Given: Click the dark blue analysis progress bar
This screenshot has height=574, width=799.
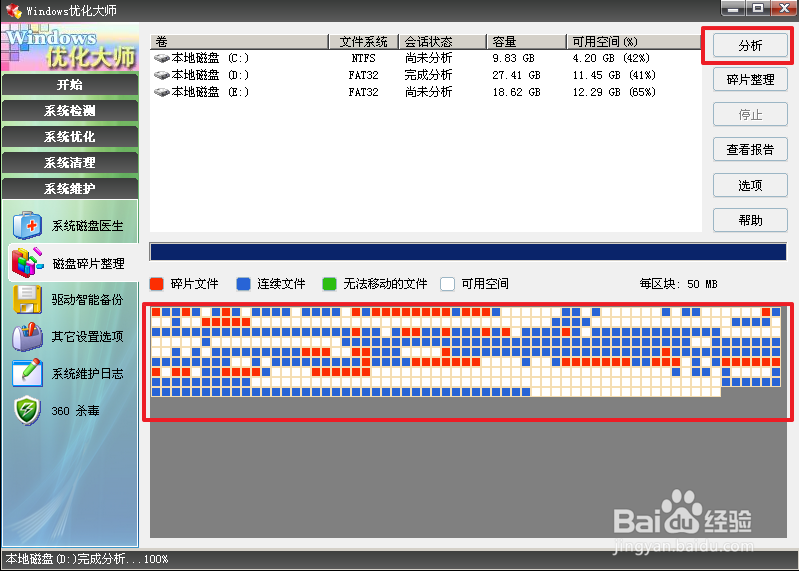Looking at the screenshot, I should [x=468, y=252].
